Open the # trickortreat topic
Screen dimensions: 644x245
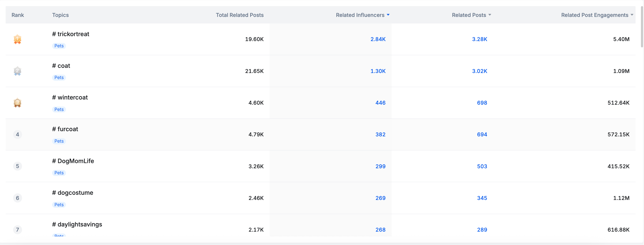71,34
